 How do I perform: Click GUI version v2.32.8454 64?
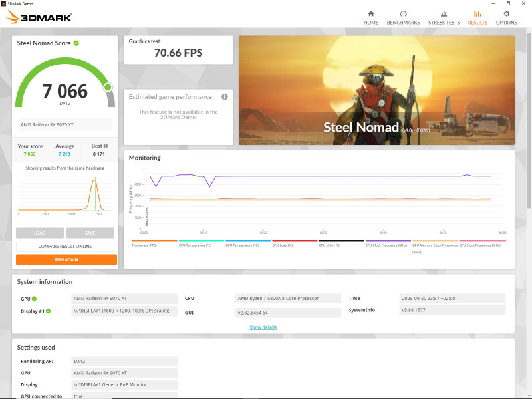pyautogui.click(x=288, y=313)
